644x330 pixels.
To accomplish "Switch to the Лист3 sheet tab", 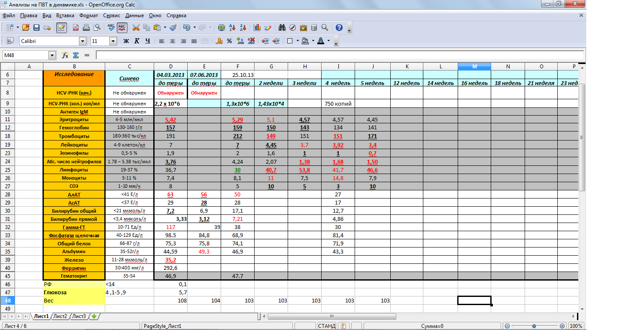I will pos(79,316).
